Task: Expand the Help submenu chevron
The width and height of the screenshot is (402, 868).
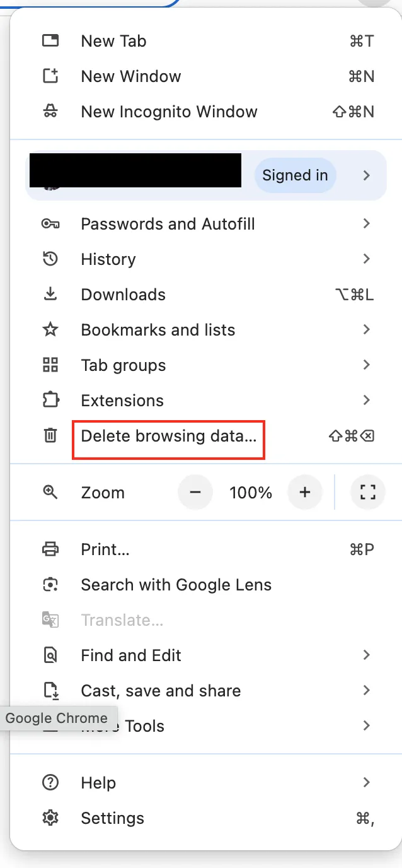Action: point(367,783)
